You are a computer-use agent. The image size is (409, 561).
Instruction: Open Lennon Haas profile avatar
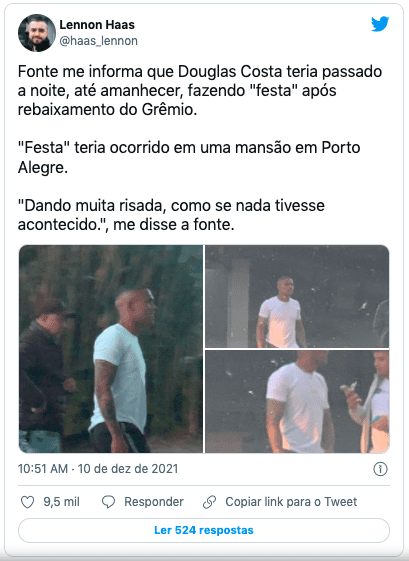(37, 33)
